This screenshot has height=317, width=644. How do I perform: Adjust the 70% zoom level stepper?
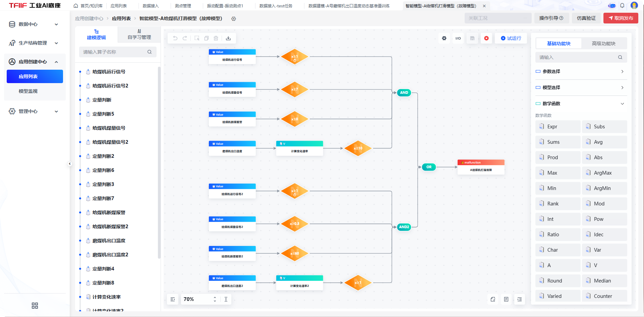[215, 299]
